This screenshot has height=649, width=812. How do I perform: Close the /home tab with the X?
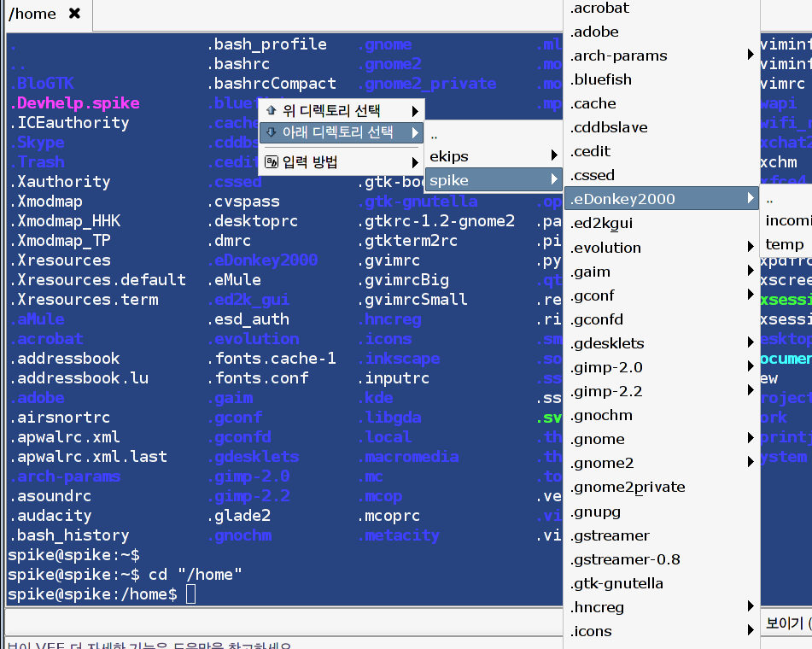pyautogui.click(x=74, y=14)
